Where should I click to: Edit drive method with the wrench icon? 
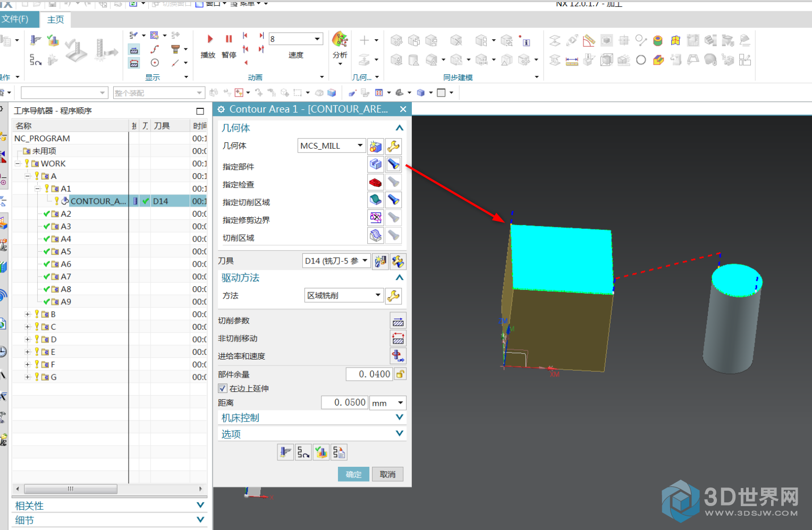(394, 295)
